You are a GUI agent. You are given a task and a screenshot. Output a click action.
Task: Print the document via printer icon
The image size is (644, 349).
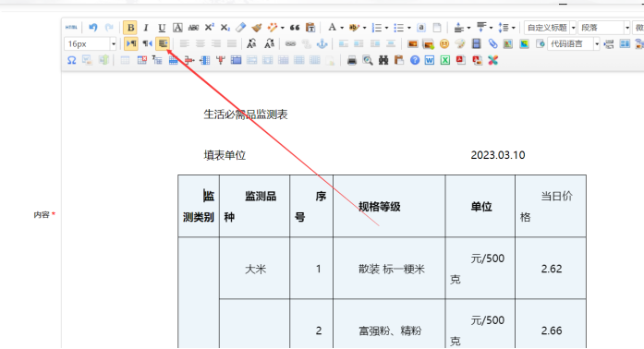click(x=352, y=60)
